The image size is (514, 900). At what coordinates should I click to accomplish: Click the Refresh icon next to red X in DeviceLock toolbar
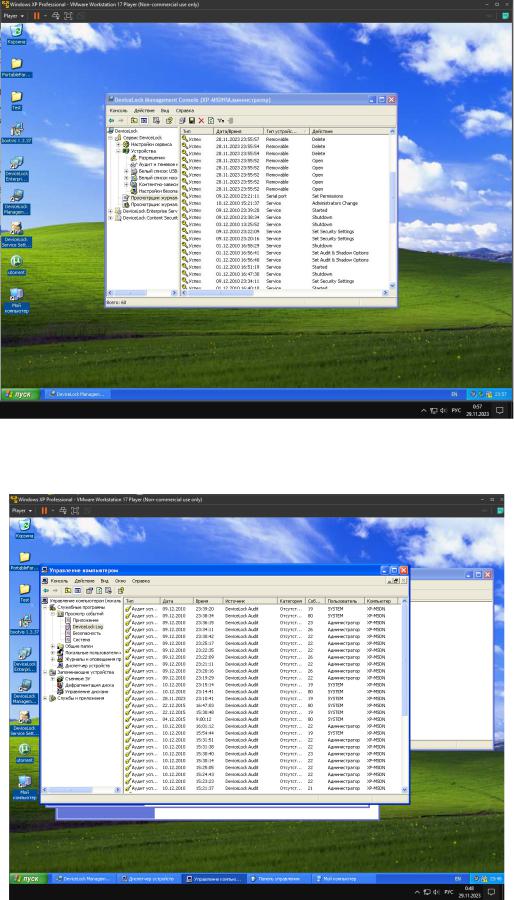point(211,121)
